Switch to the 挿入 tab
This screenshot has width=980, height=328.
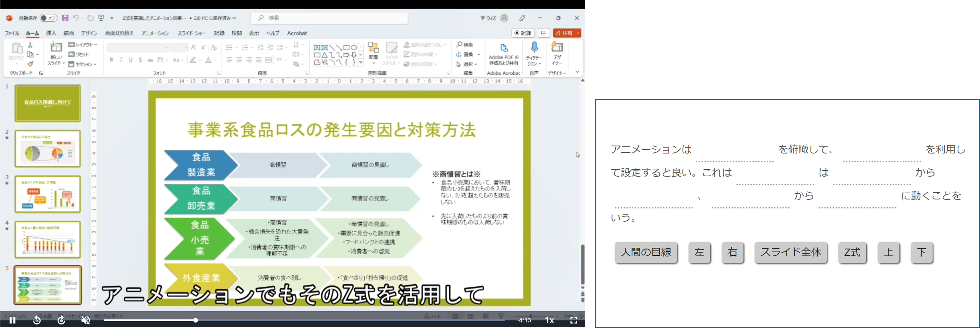[x=51, y=33]
